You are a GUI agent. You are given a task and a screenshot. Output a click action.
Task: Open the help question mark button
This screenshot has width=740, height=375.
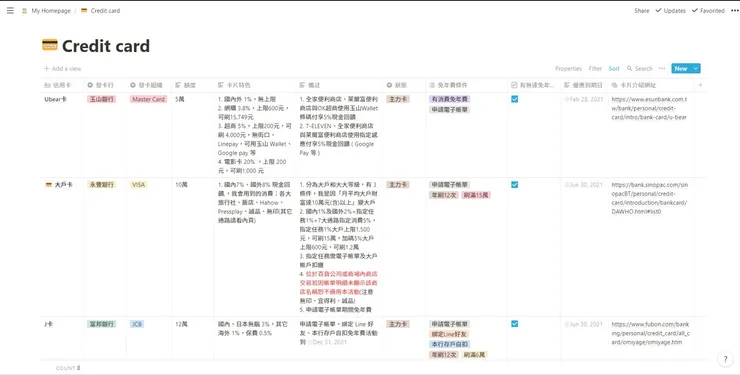click(x=725, y=359)
